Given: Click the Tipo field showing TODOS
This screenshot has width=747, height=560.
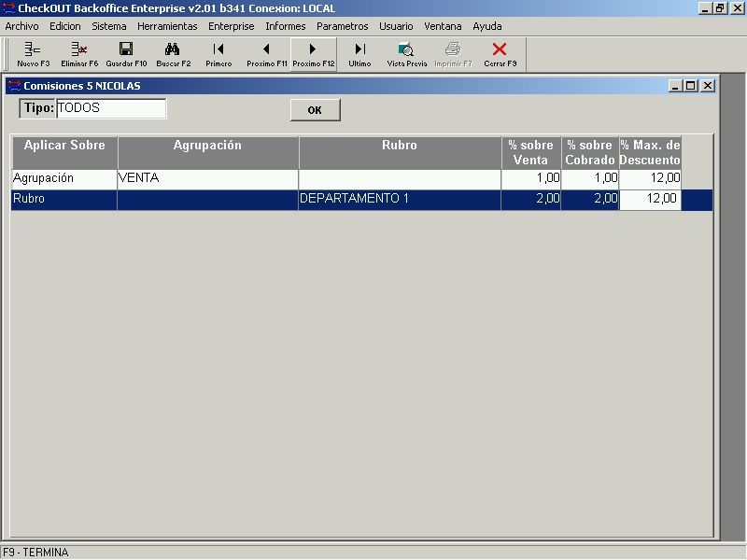Looking at the screenshot, I should (111, 108).
